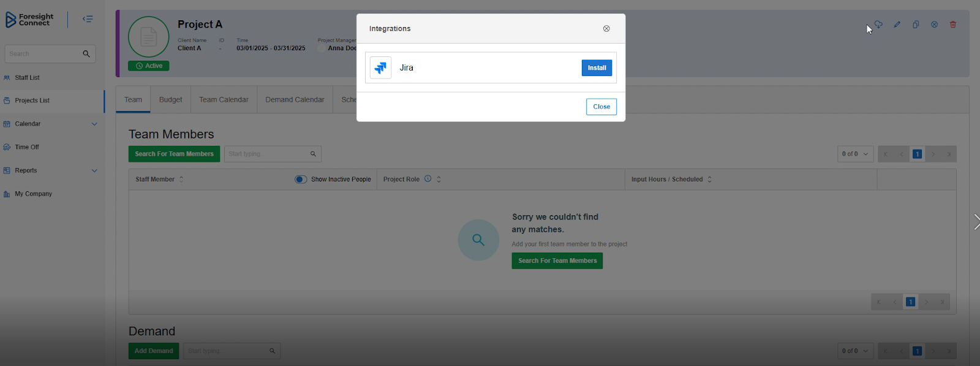Image resolution: width=980 pixels, height=366 pixels.
Task: Click the Reports icon in the sidebar
Action: pos(7,170)
